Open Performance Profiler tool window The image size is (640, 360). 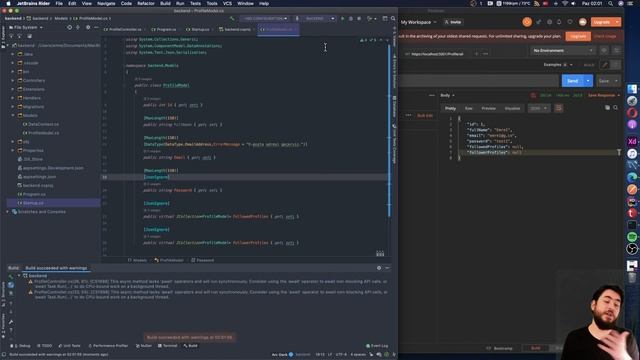click(108, 346)
